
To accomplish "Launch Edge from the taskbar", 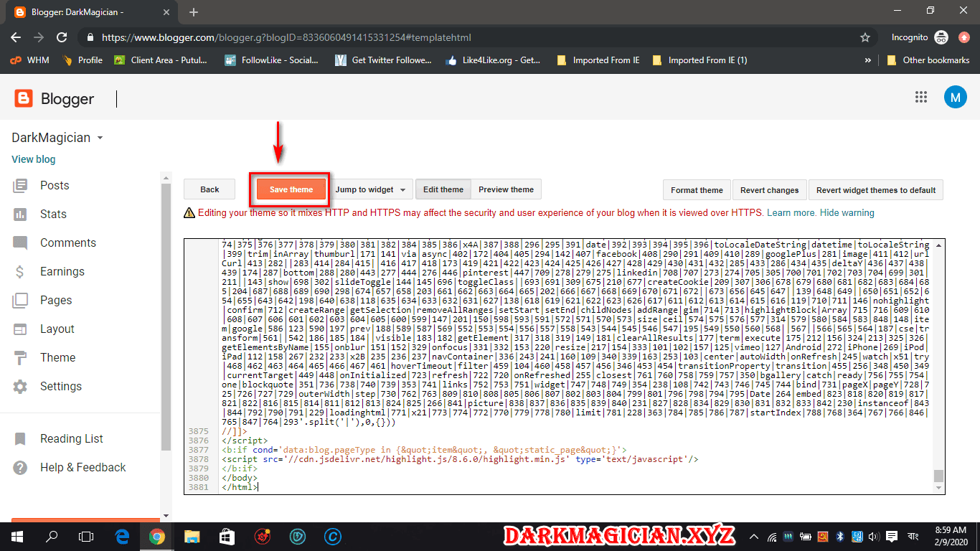I will (x=122, y=536).
